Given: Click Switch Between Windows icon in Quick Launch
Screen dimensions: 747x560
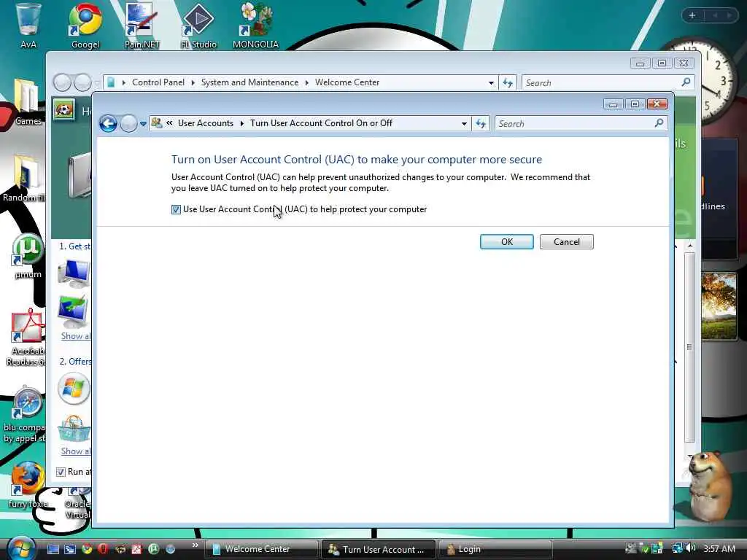Looking at the screenshot, I should pos(70,549).
